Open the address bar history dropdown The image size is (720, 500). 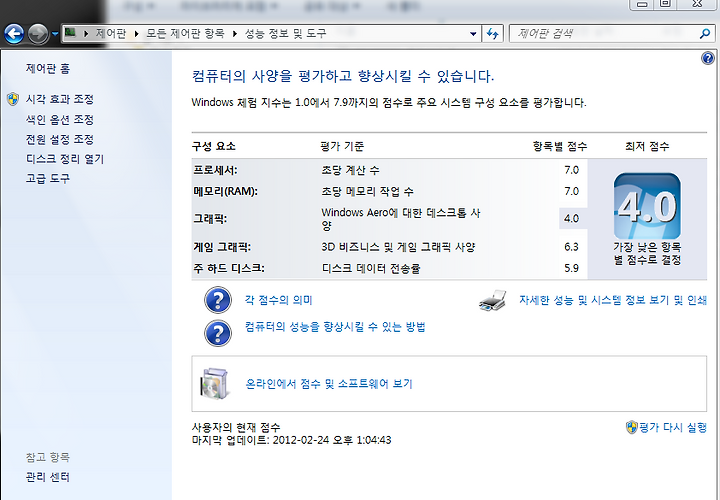[473, 34]
